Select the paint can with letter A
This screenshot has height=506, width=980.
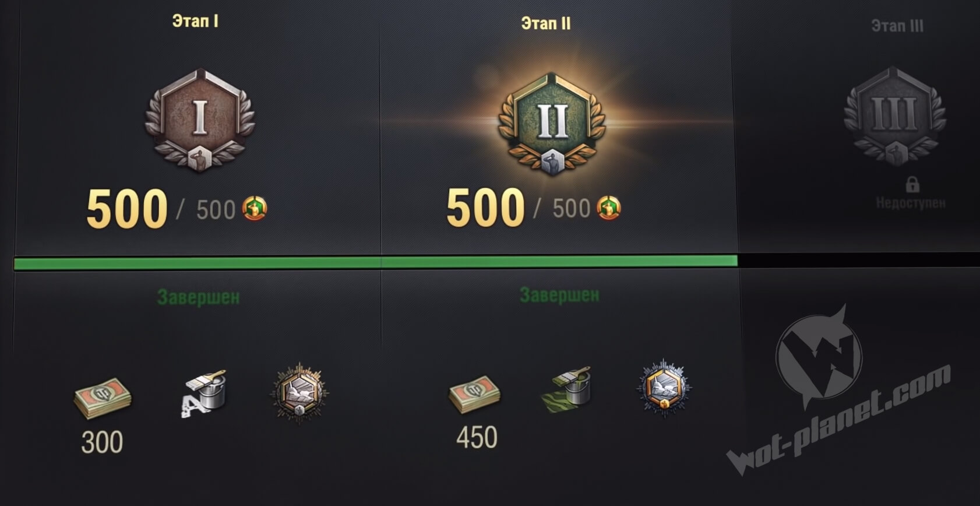(203, 392)
